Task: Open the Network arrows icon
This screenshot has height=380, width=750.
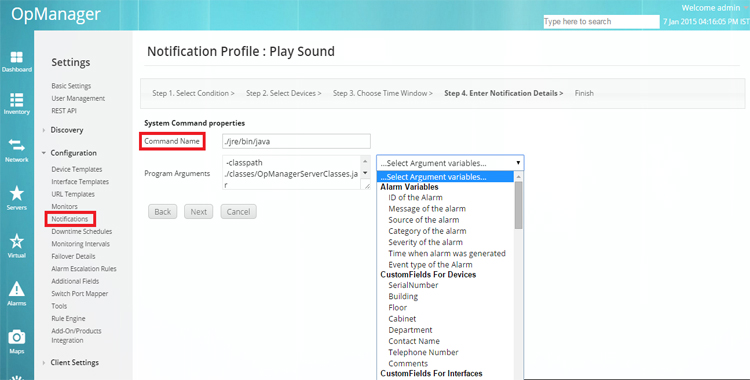Action: [17, 146]
